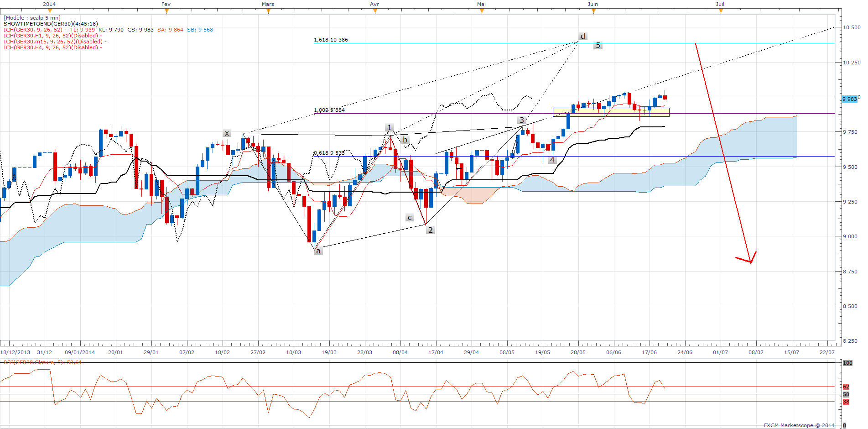Click the RSI level 50 tag
The width and height of the screenshot is (868, 429).
click(x=846, y=394)
